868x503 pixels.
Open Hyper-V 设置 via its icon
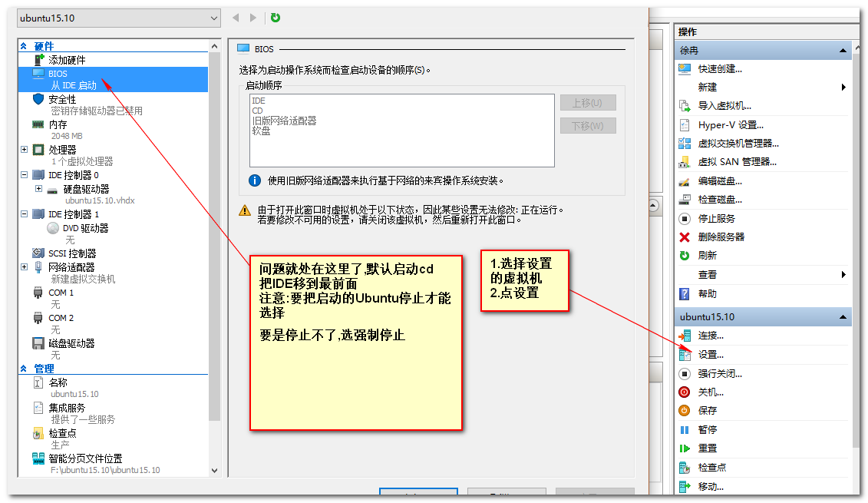[x=685, y=124]
